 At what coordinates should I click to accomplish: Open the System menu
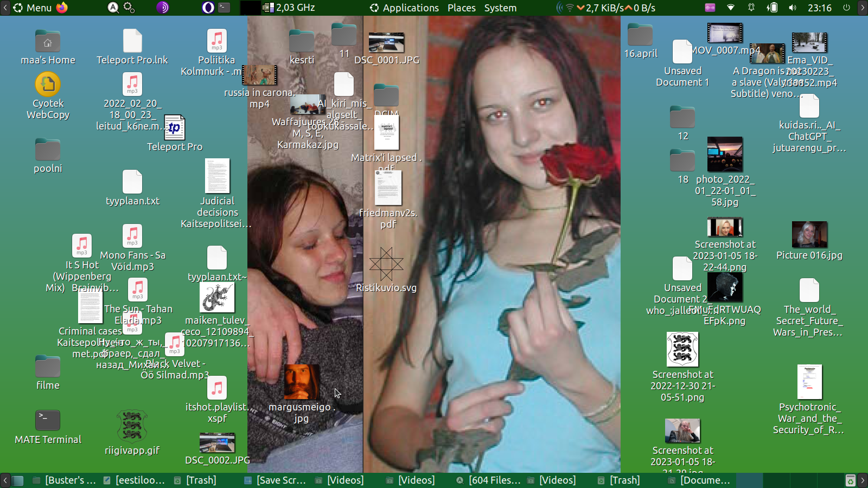[x=500, y=8]
